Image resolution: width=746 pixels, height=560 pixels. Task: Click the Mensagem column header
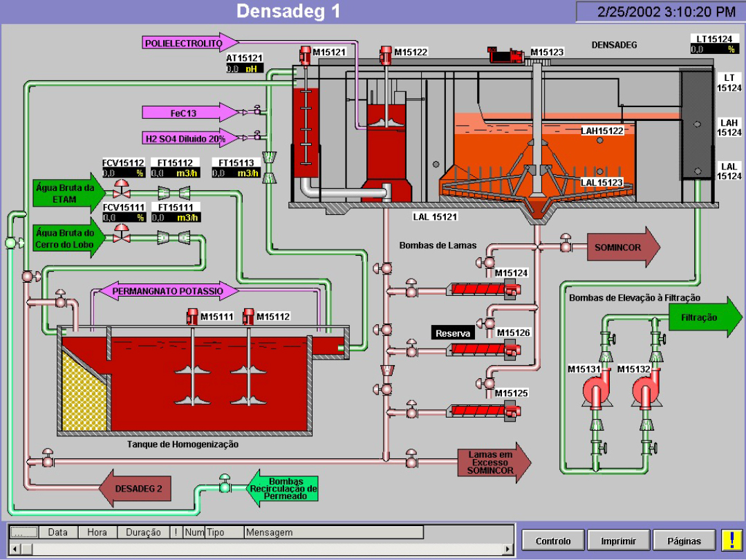[x=290, y=532]
